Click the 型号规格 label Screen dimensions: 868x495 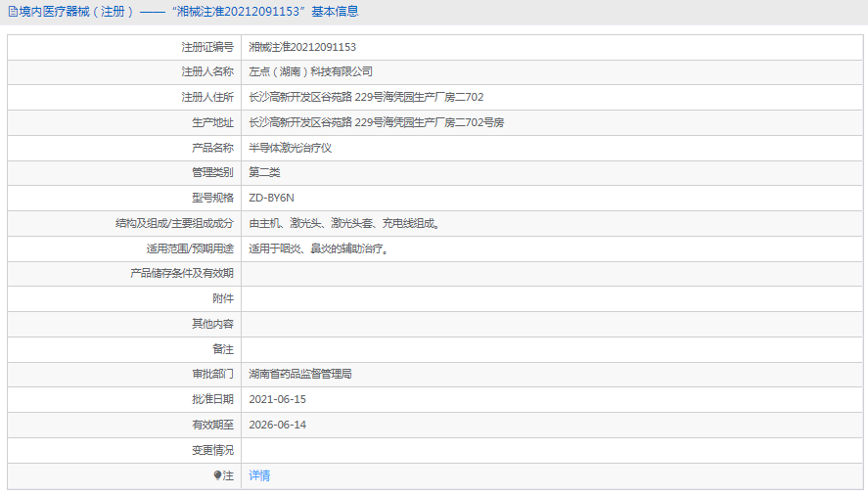(x=213, y=198)
